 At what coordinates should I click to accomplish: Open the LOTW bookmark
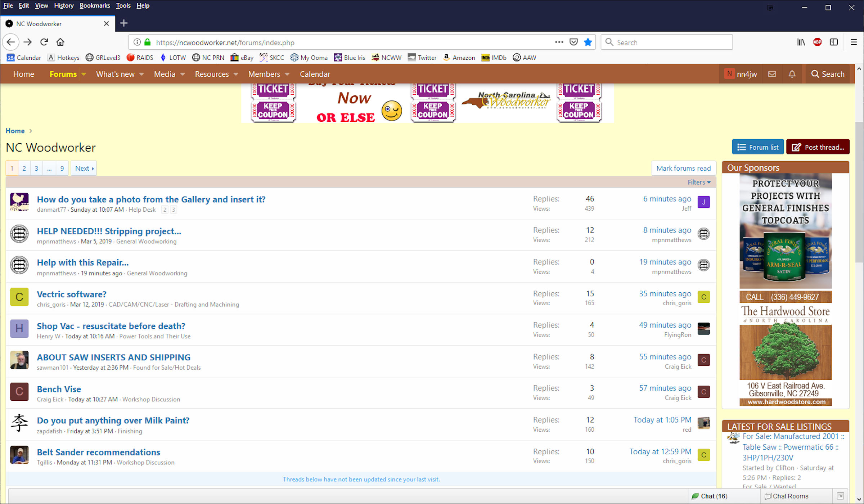coord(173,58)
